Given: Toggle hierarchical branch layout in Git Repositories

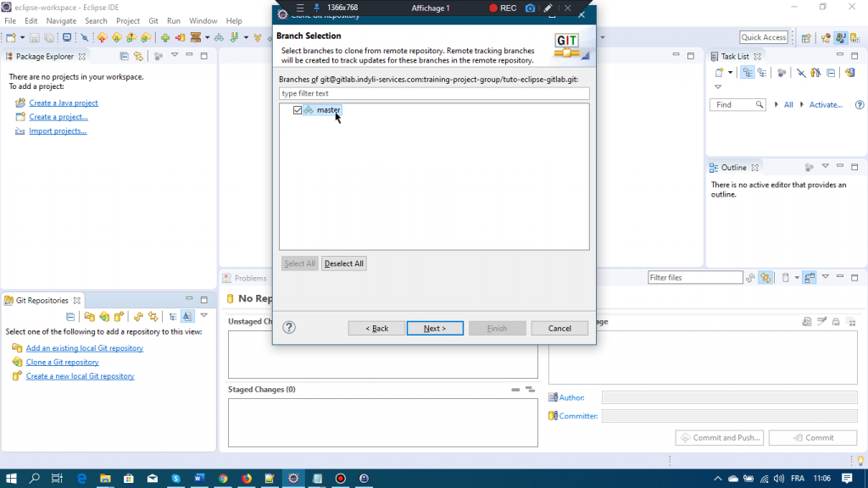Looking at the screenshot, I should (173, 317).
